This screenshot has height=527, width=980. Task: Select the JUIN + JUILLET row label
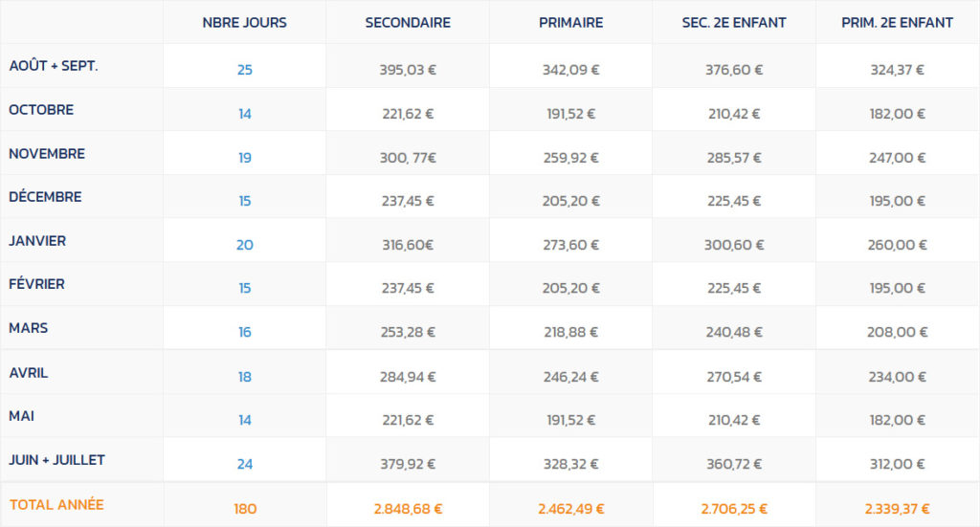(56, 459)
